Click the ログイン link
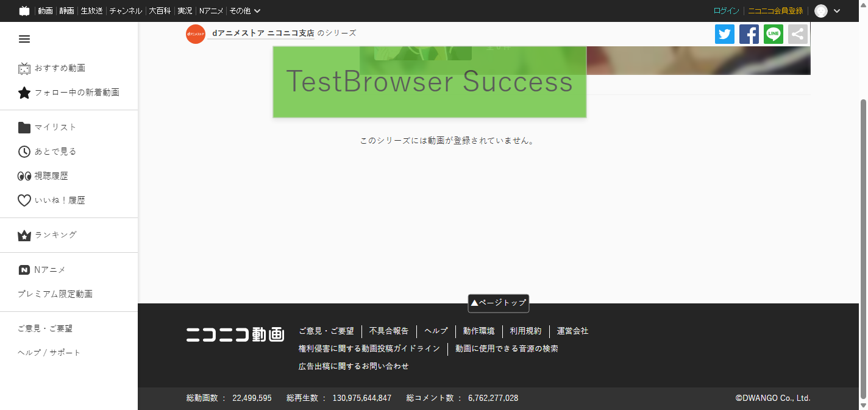The width and height of the screenshot is (868, 410). pos(726,11)
